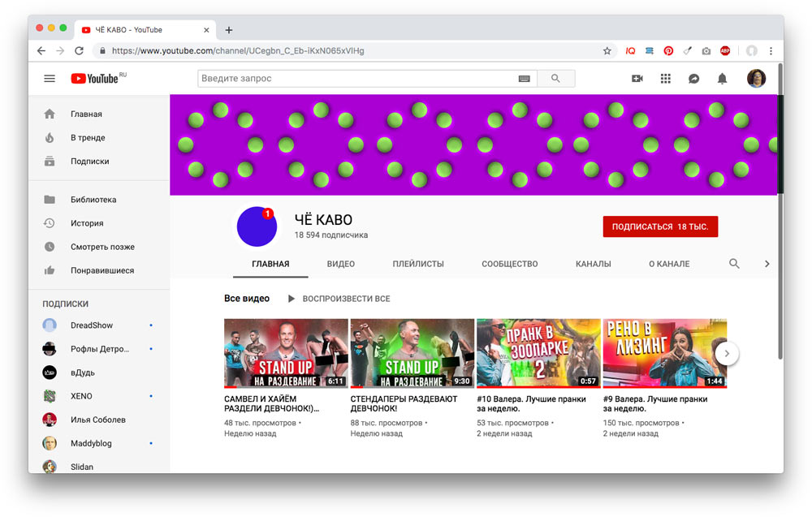Click ВОСПРОИЗВЕСТИ ВСЕ play all

coord(339,299)
